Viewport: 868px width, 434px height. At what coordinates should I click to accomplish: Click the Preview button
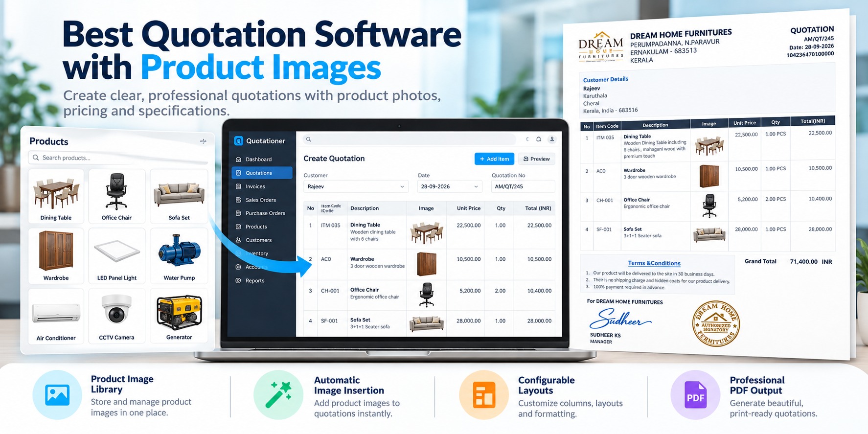(537, 159)
